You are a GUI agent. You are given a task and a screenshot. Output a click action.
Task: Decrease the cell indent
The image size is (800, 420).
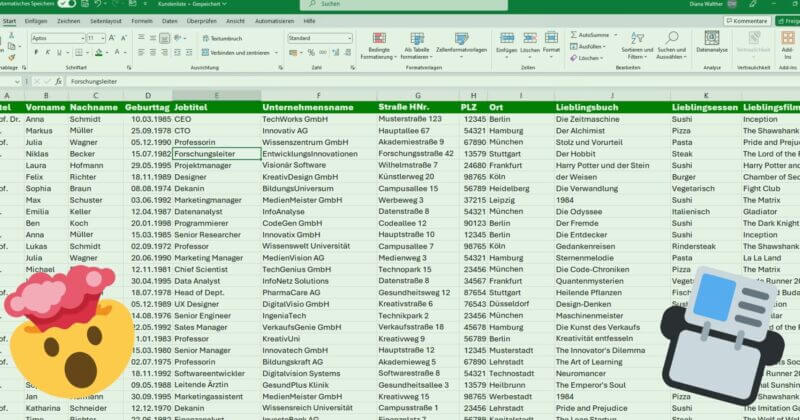point(177,53)
